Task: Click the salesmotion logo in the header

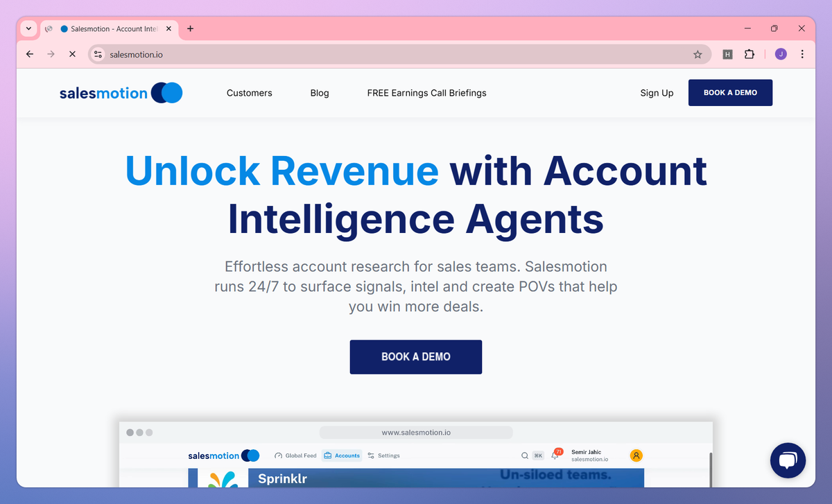Action: coord(121,93)
